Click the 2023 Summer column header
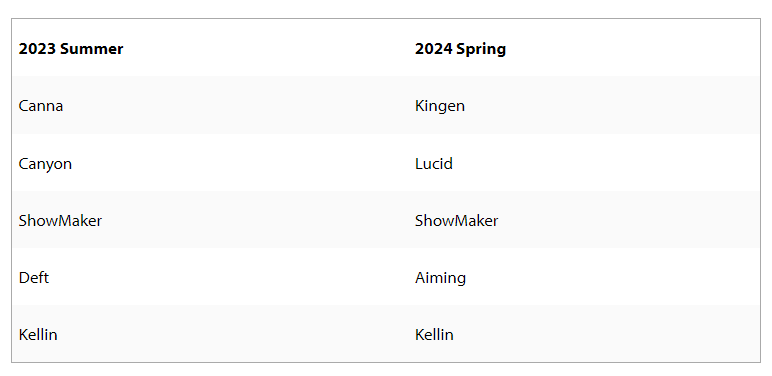The height and width of the screenshot is (376, 772). click(x=71, y=49)
